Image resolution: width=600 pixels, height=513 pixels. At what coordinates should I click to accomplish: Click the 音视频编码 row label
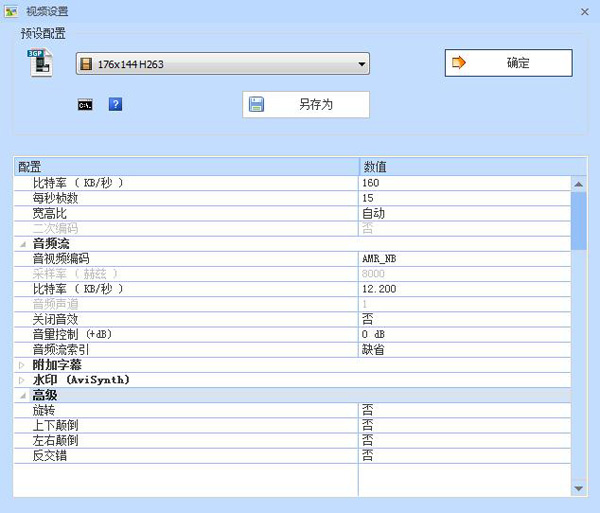61,259
